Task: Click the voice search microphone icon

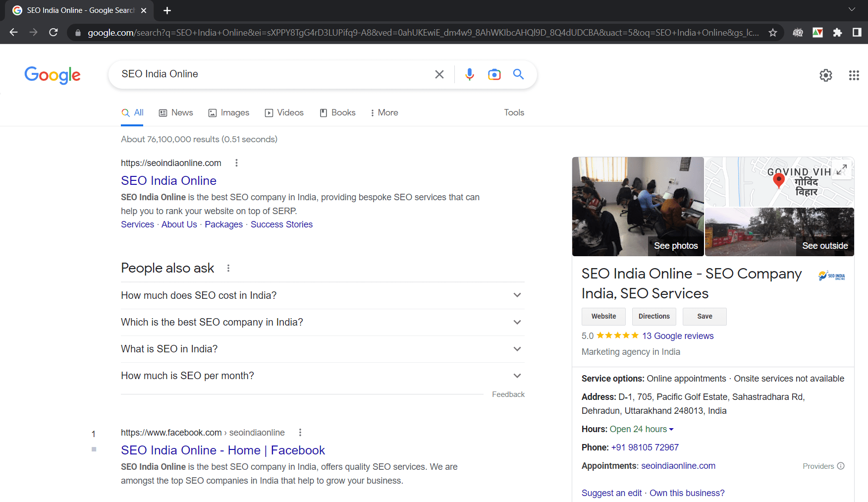Action: pyautogui.click(x=469, y=74)
